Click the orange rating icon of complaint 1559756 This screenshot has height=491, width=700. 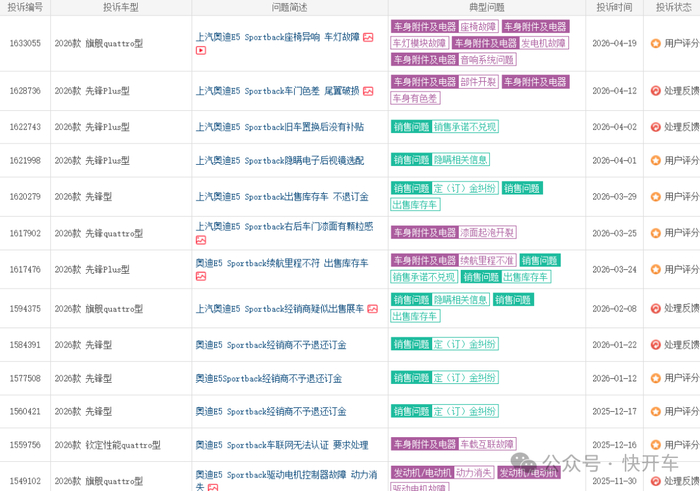[655, 445]
